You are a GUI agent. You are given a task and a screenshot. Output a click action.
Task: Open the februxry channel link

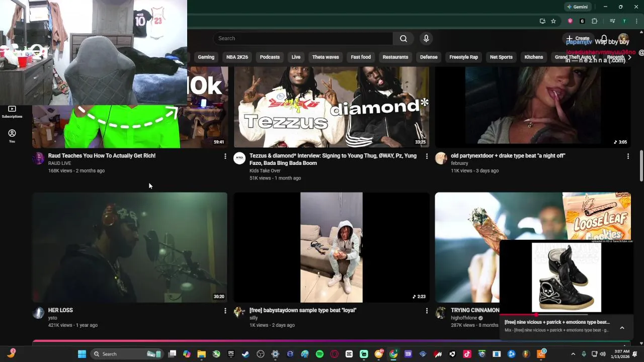tap(459, 163)
